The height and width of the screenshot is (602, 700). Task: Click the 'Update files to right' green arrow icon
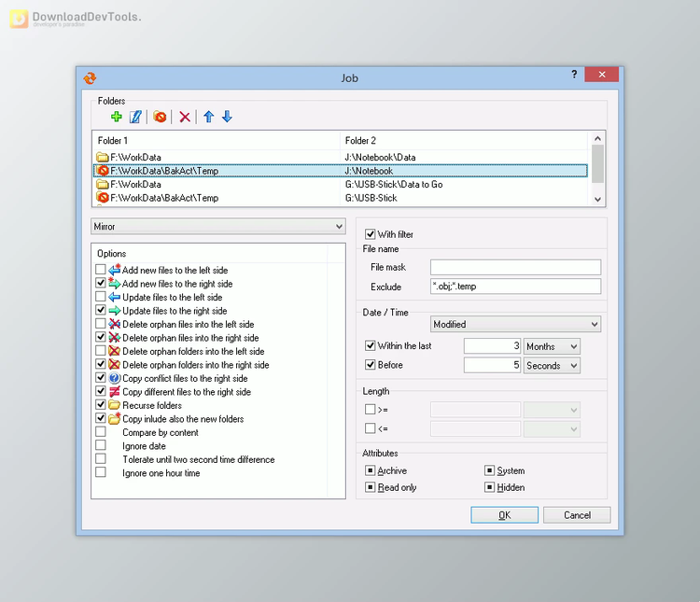click(115, 311)
